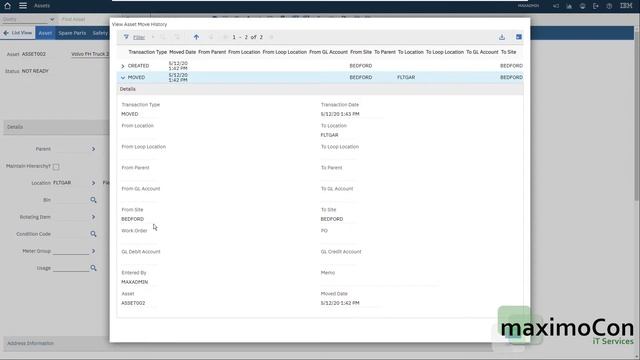This screenshot has height=360, width=640.
Task: Open the Location field detail menu chevron
Action: coord(93,183)
